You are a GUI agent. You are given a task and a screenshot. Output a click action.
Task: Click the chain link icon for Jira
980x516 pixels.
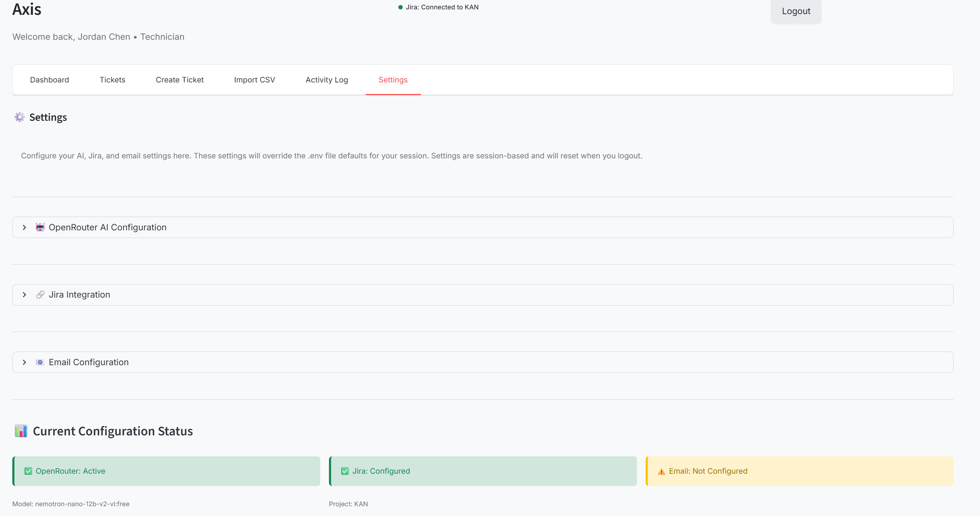40,295
